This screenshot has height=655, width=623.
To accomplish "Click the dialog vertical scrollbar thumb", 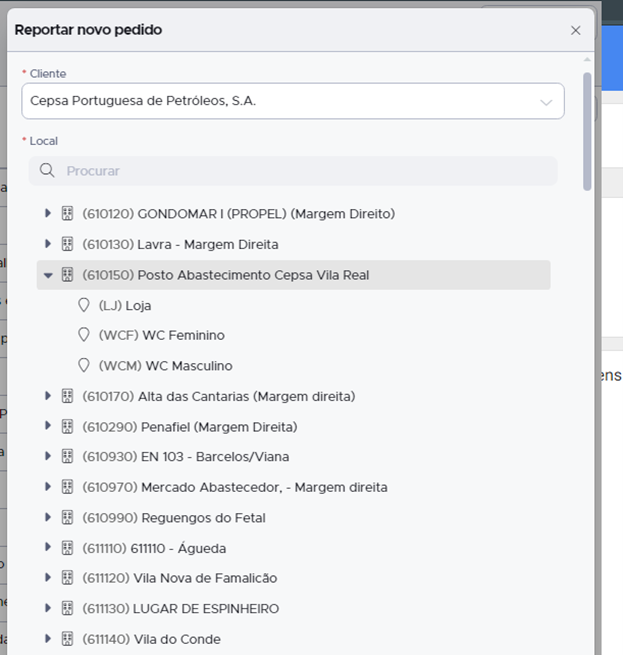I will point(587,132).
